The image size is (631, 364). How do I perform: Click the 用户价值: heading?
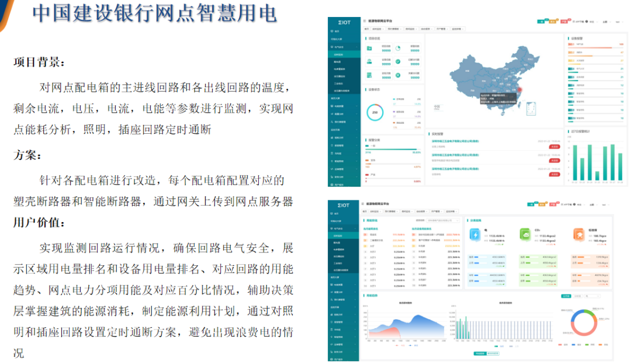(39, 223)
